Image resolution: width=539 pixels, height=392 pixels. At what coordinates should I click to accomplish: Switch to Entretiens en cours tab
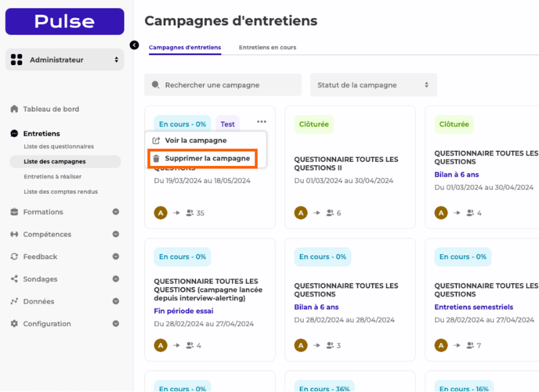(x=267, y=48)
